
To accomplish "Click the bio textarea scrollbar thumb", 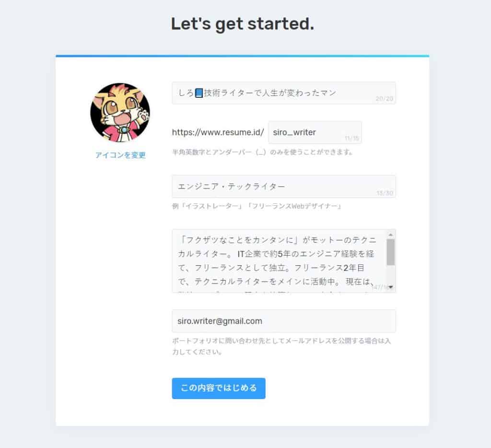I will pos(390,252).
